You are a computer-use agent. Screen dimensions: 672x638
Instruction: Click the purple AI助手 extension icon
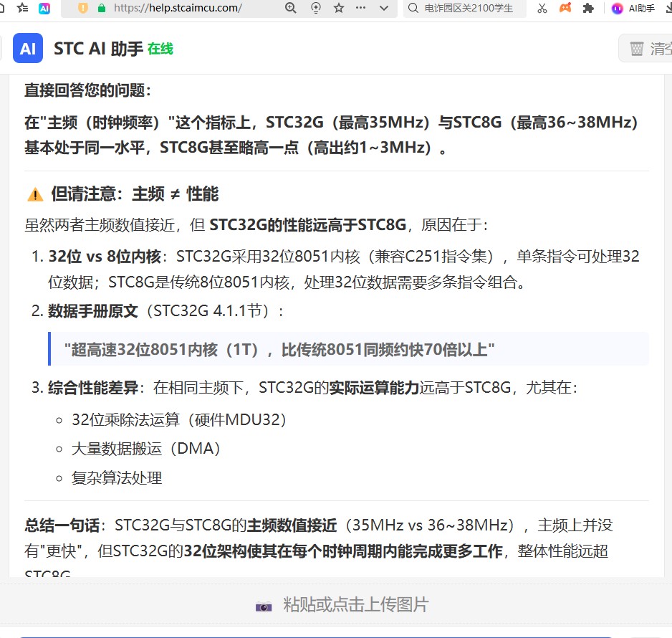click(617, 8)
